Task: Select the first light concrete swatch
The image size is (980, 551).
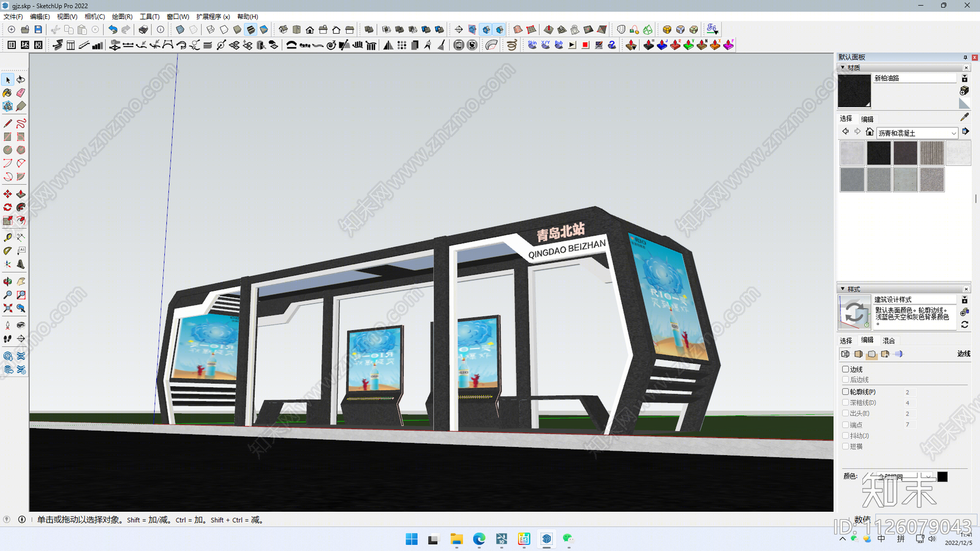Action: [852, 153]
